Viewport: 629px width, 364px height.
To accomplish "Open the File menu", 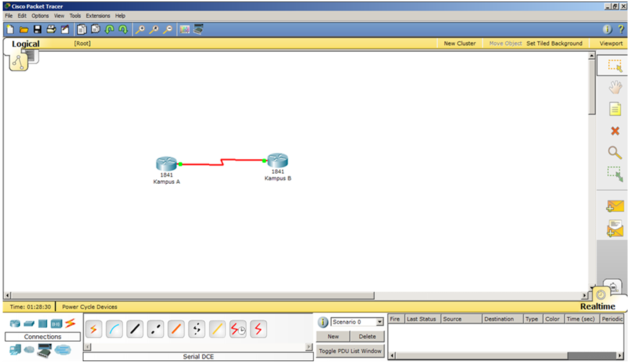I will click(9, 16).
